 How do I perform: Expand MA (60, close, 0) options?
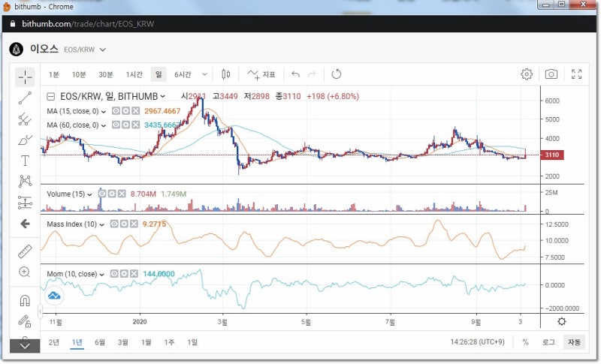tap(104, 125)
